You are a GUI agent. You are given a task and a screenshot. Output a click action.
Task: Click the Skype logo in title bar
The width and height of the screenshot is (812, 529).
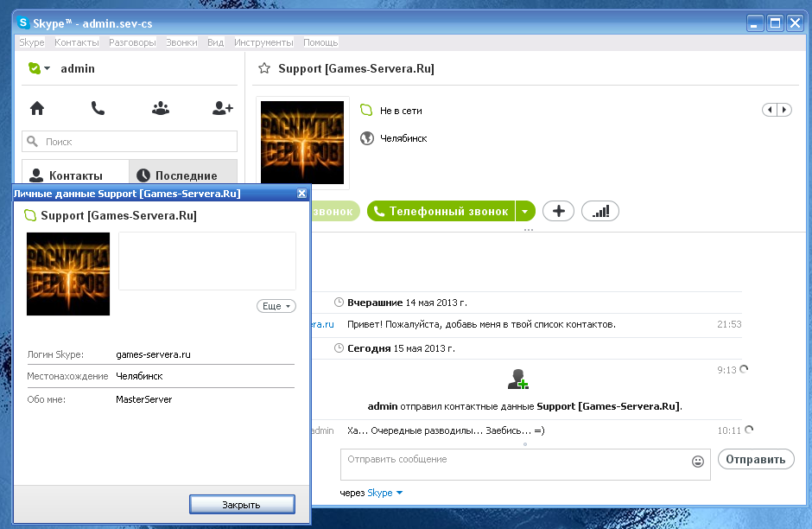[x=22, y=22]
